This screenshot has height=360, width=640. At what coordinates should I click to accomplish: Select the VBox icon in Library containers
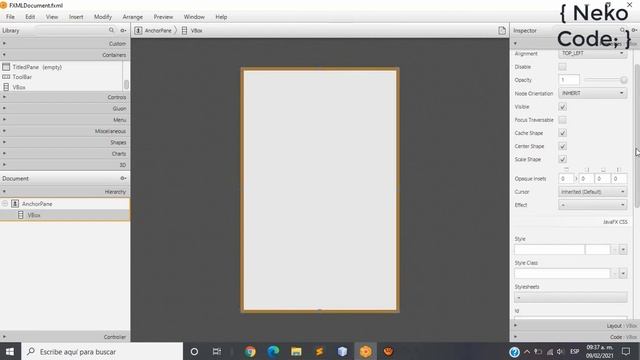pyautogui.click(x=6, y=87)
